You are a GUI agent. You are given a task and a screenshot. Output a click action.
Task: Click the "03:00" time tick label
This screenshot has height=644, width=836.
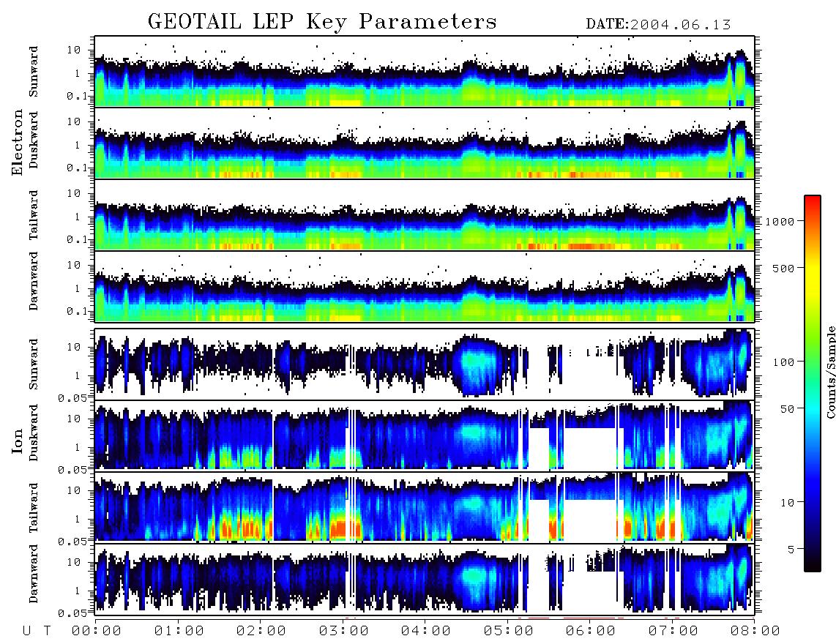point(344,631)
